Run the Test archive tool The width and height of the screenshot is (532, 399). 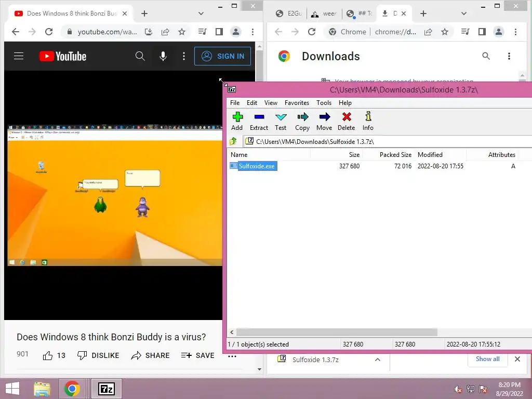tap(281, 121)
